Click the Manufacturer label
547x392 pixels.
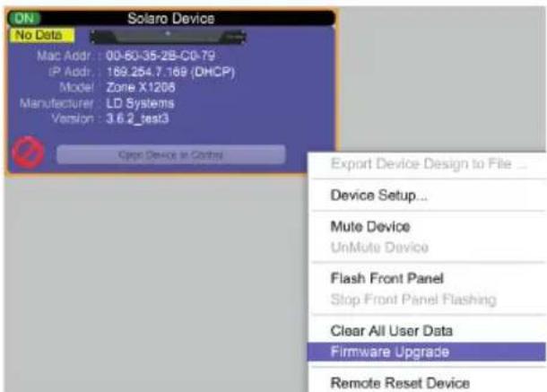[x=56, y=104]
